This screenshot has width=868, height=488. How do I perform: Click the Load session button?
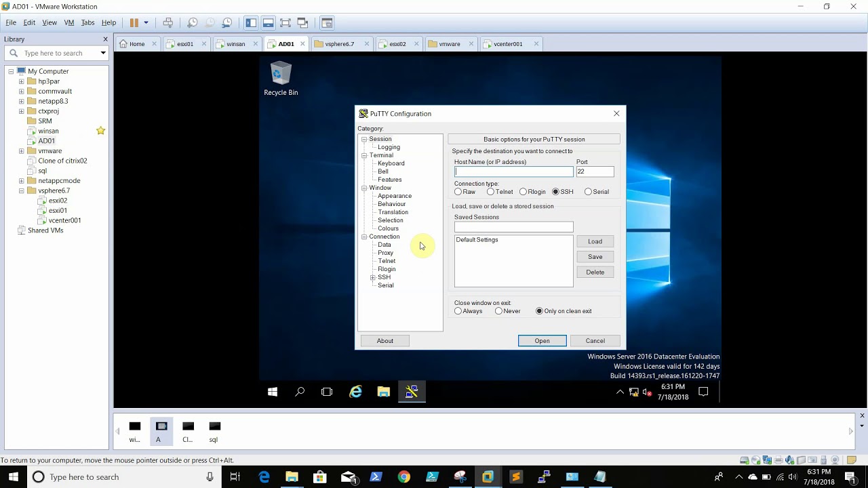595,241
